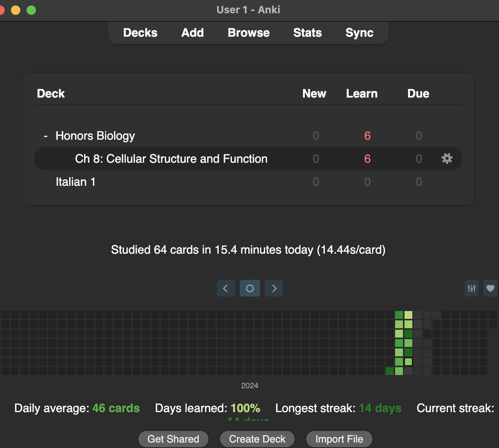Click the Current streak label
Viewport: 499px width, 448px height.
(x=455, y=408)
